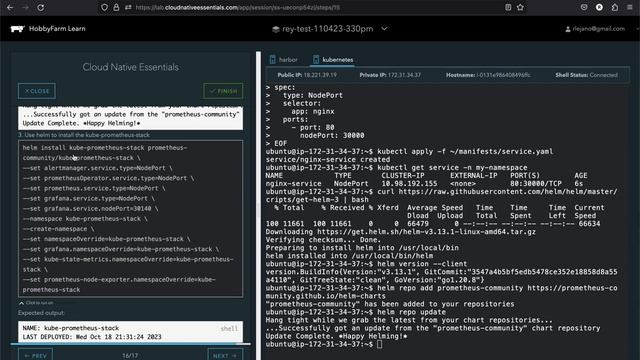Click '3. Use helm to install the kube-prometheus-stack' text

[84, 135]
